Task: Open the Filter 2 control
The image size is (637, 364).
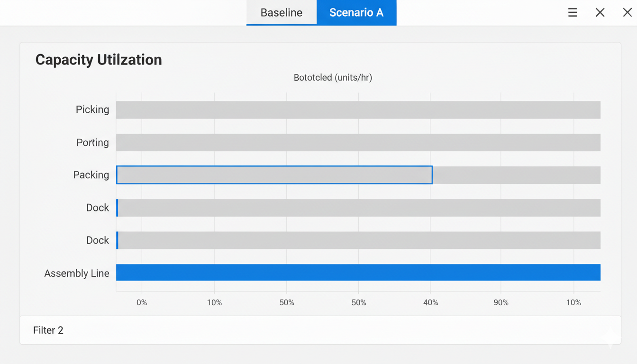Action: [x=48, y=330]
